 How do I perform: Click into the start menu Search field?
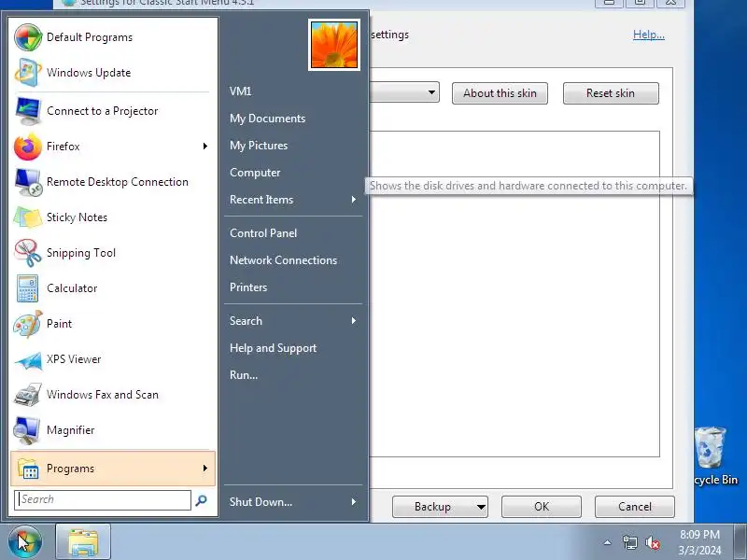click(103, 500)
